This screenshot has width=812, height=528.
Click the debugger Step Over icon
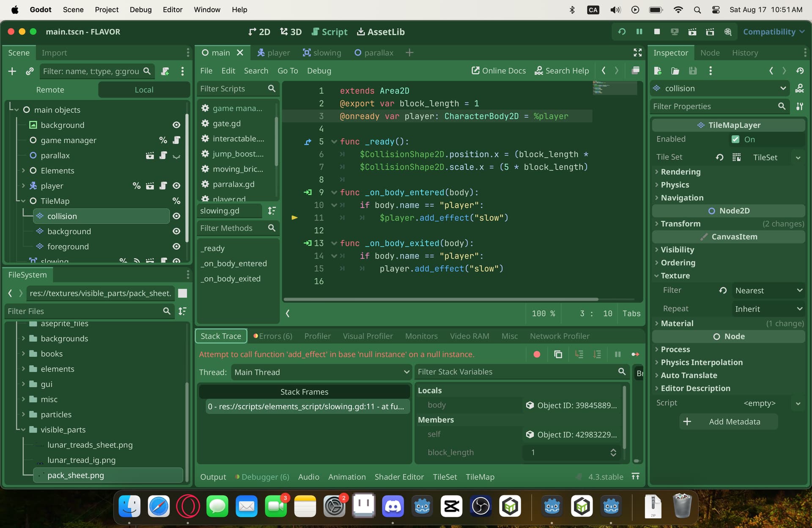pos(597,354)
